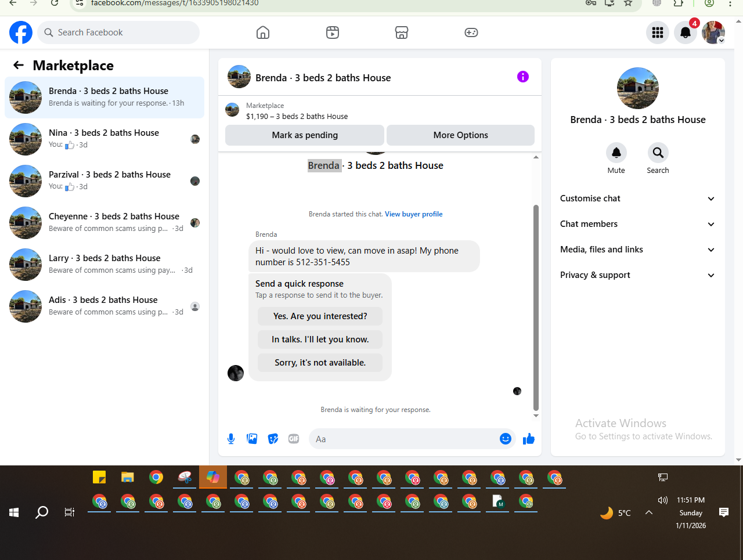Viewport: 743px width, 560px height.
Task: Open the Marketplace storefront icon in top navigation
Action: point(402,32)
